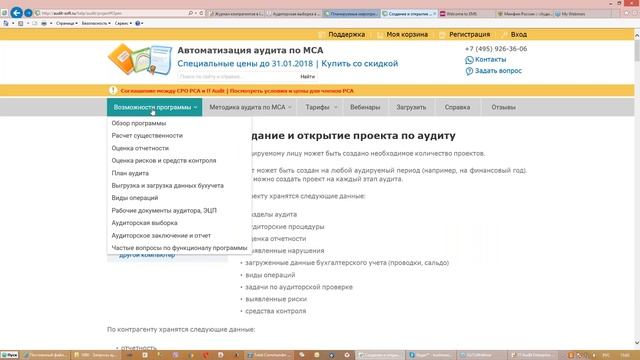Viewport: 640px width, 360px height.
Task: Select 'Оценка рисков и средств контроля'
Action: 164,161
